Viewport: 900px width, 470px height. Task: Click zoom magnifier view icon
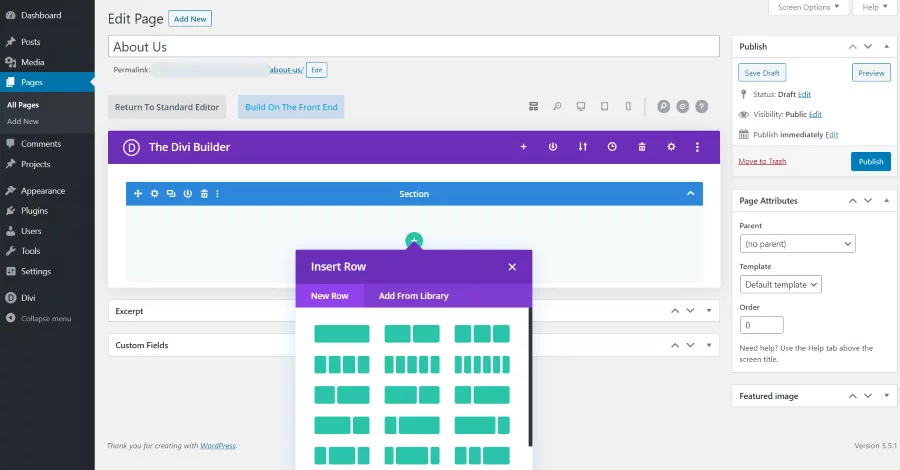pos(557,106)
